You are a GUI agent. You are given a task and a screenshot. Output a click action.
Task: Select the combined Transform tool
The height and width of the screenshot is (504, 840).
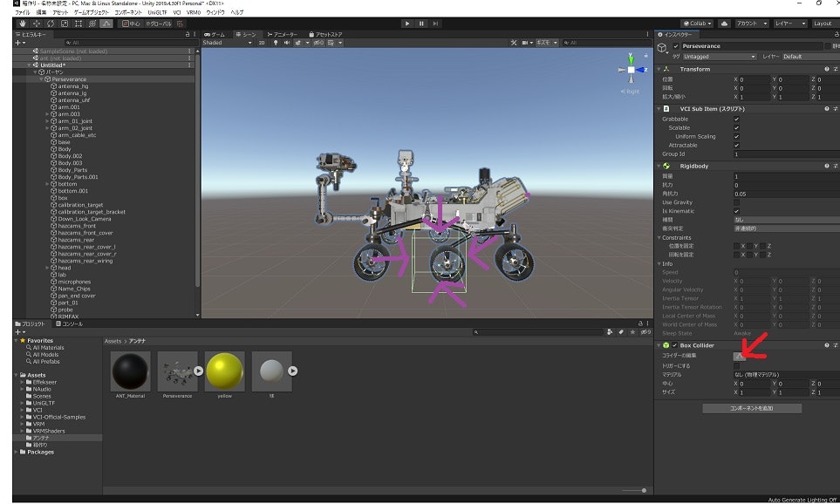pos(92,24)
